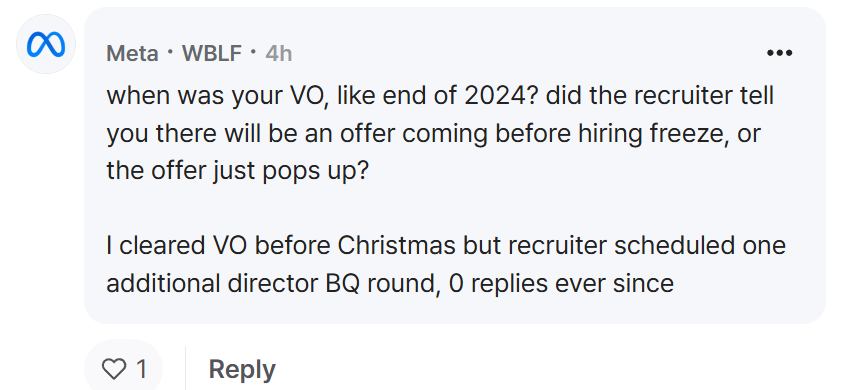Like the comment with the heart icon
The width and height of the screenshot is (842, 390).
tap(113, 369)
